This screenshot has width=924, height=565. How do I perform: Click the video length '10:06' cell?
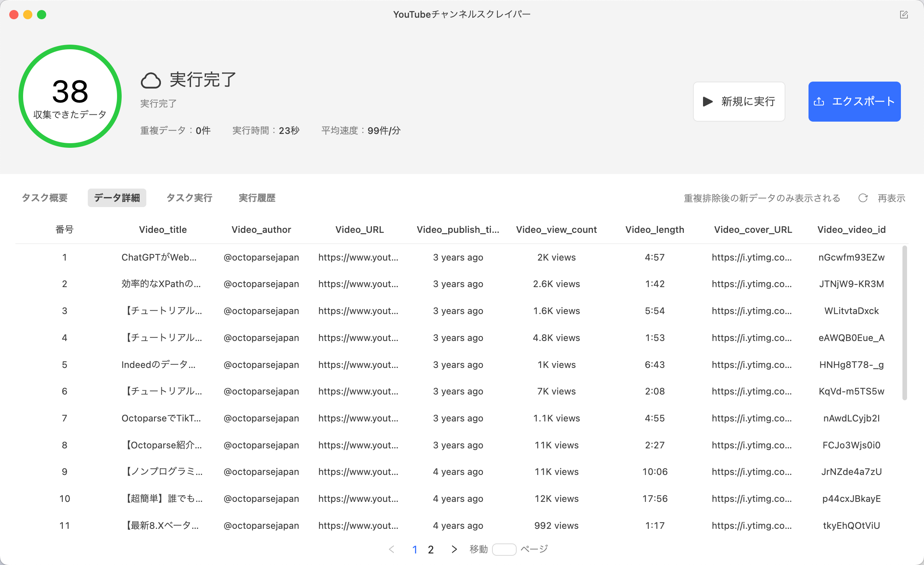tap(655, 472)
